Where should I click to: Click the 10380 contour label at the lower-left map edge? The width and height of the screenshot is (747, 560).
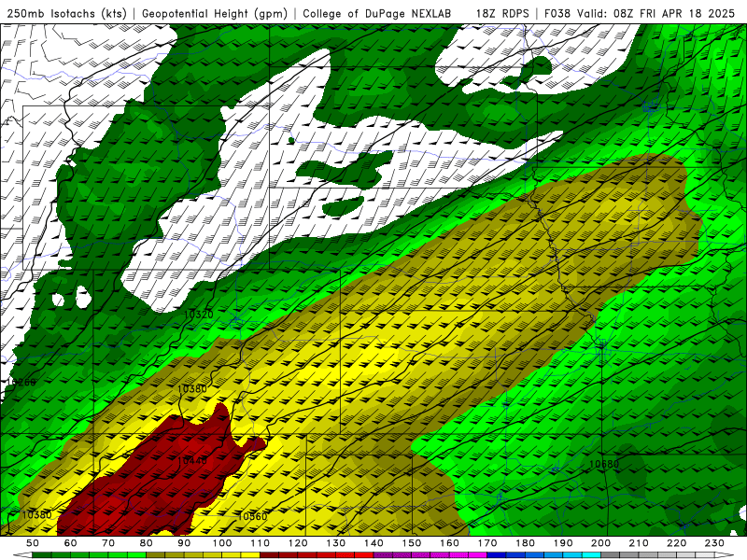pos(36,515)
